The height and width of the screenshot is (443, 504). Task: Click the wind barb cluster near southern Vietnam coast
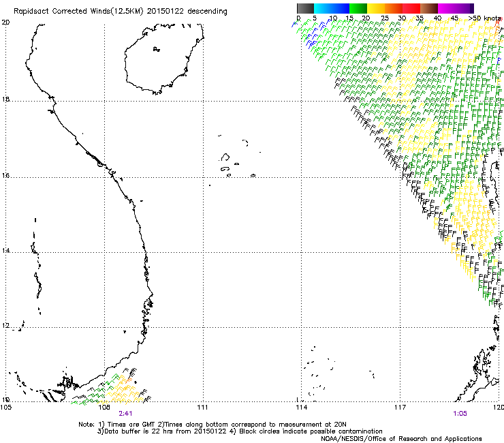111,386
